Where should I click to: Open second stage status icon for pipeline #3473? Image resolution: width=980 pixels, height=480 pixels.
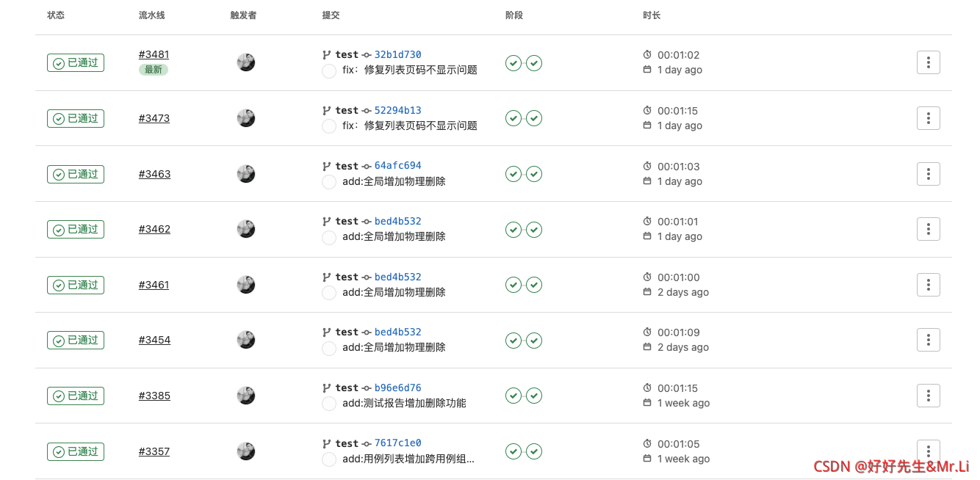click(x=534, y=118)
